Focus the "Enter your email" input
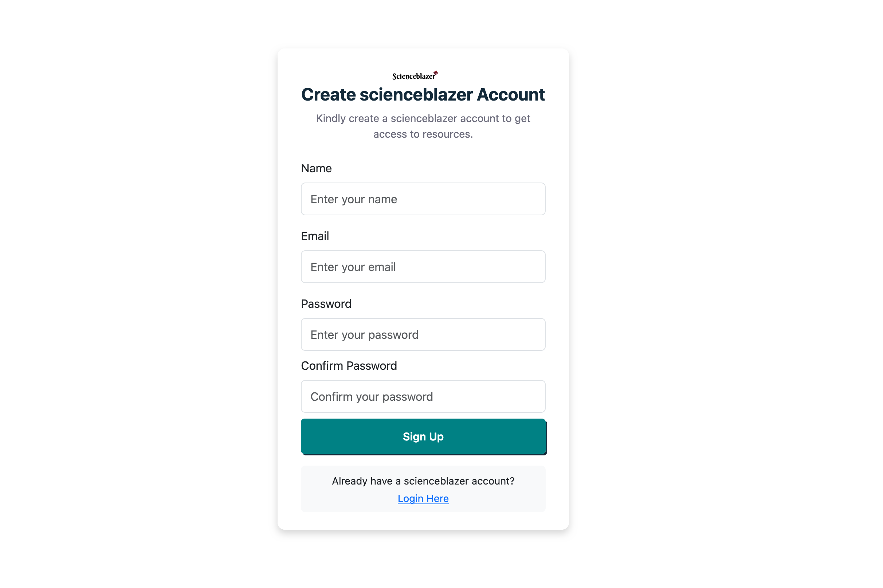Viewport: 883px width, 588px height. (x=423, y=267)
